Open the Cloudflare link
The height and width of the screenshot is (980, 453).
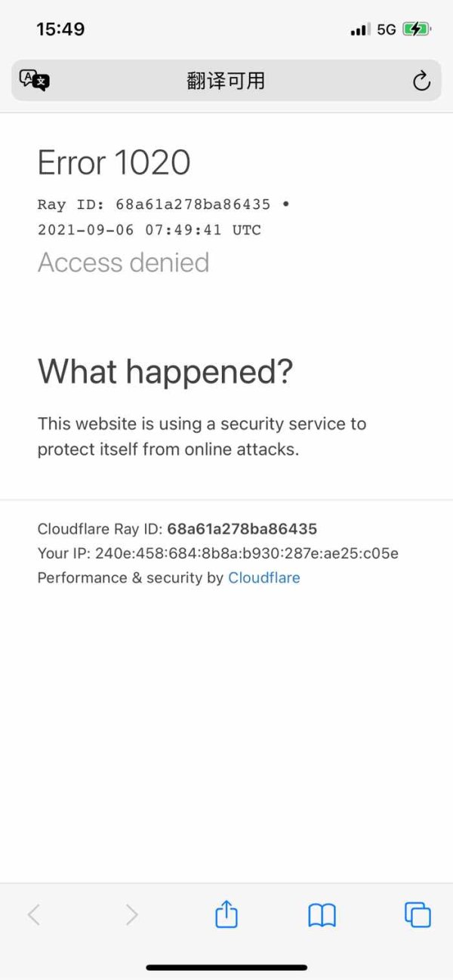pyautogui.click(x=264, y=578)
